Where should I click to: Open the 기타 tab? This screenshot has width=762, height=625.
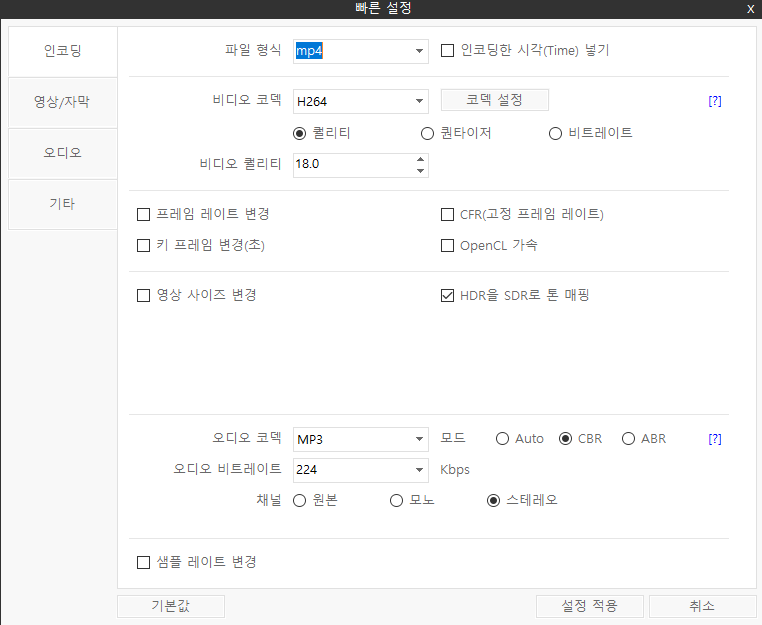[x=63, y=204]
